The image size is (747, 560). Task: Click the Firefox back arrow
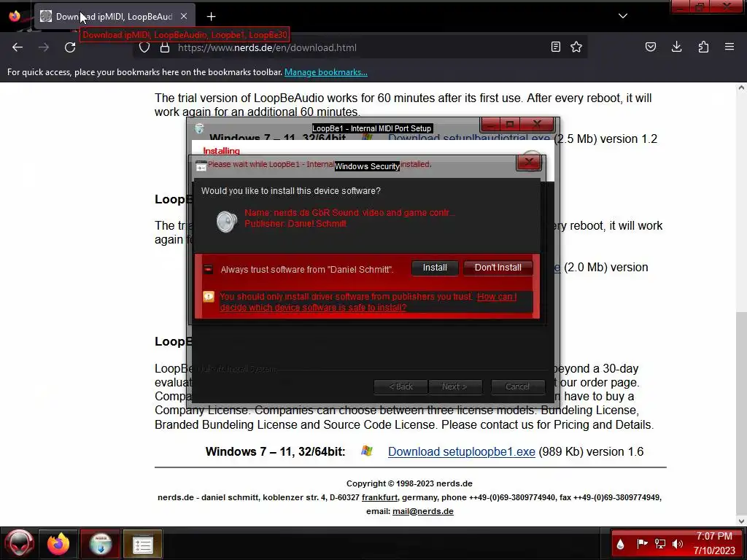click(x=18, y=47)
